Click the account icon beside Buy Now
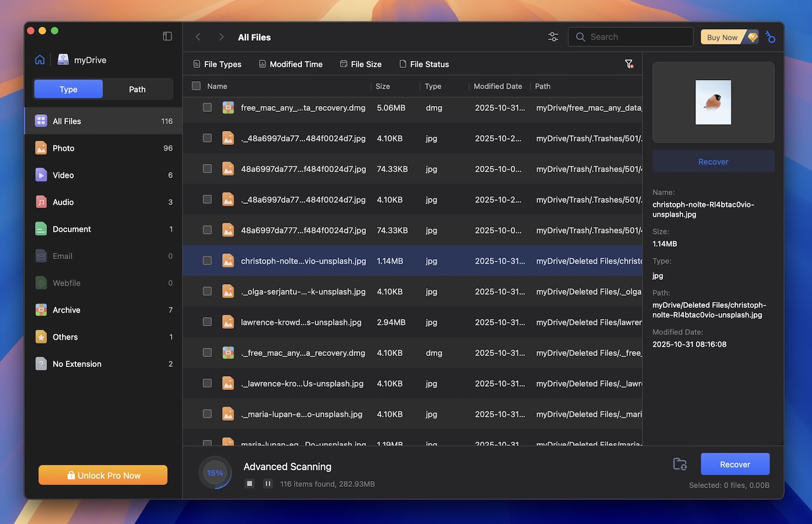 coord(770,37)
